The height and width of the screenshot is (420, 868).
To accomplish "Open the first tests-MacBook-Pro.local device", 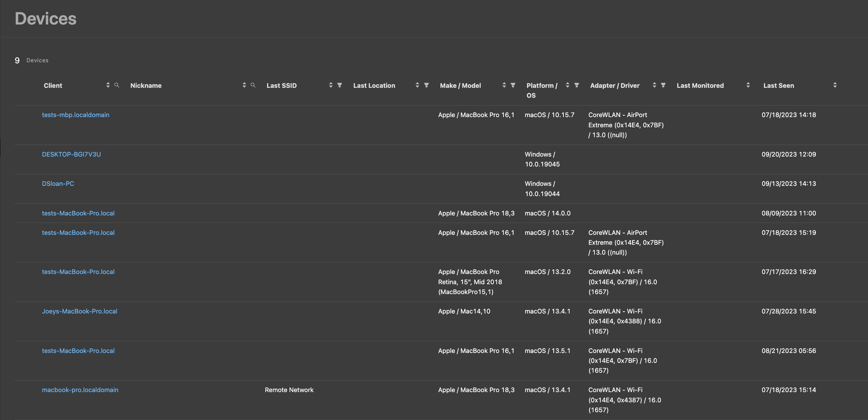I will (x=78, y=213).
